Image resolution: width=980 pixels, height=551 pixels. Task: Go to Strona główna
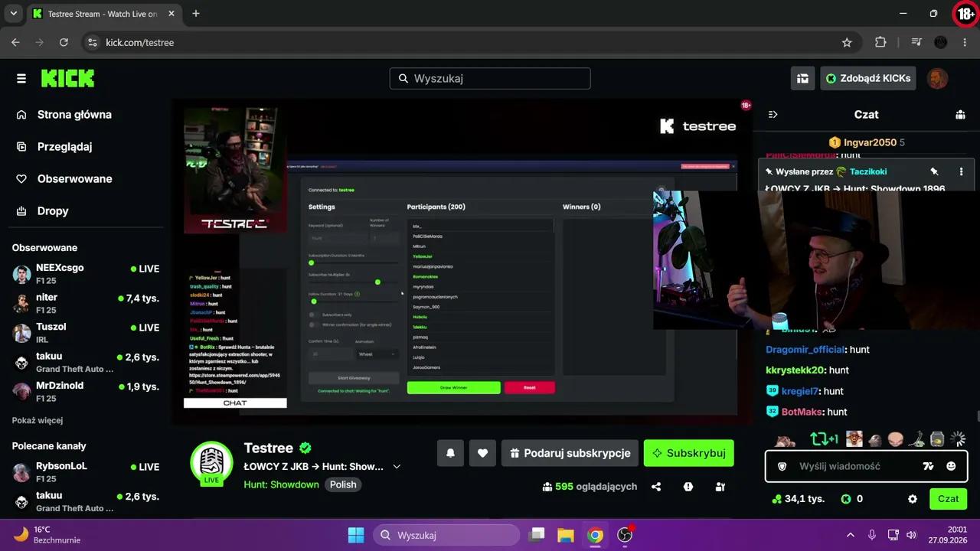(74, 115)
